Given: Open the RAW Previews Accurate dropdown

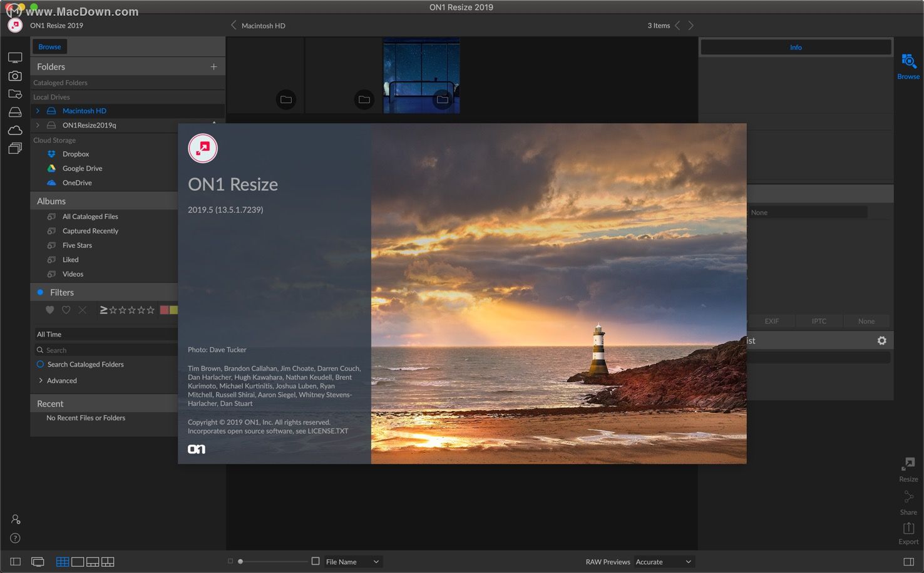Looking at the screenshot, I should 664,562.
